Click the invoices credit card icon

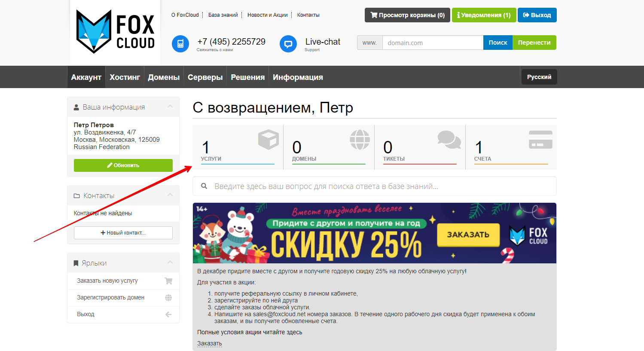coord(540,140)
